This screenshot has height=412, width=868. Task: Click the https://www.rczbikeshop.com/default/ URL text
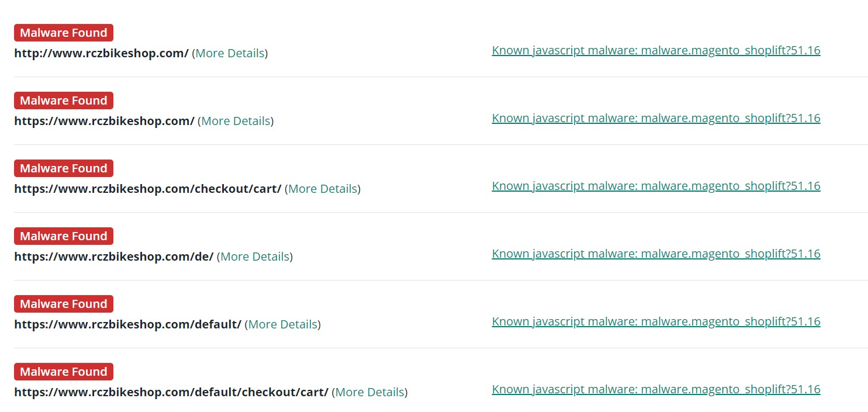(x=127, y=324)
